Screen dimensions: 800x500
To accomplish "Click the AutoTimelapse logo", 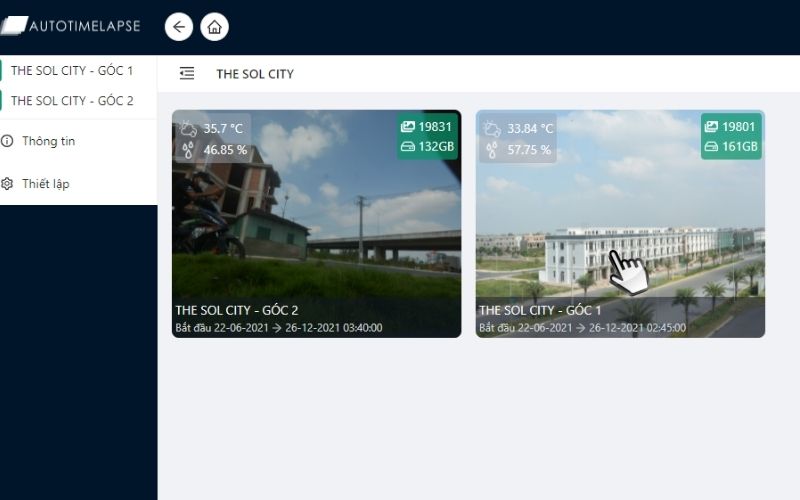I will point(70,26).
